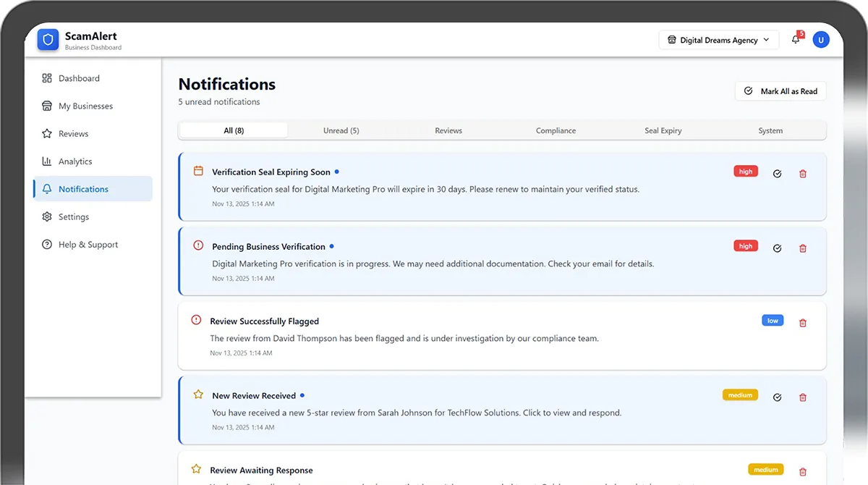Image resolution: width=868 pixels, height=485 pixels.
Task: Open the Seal Expiry tab
Action: pyautogui.click(x=663, y=131)
